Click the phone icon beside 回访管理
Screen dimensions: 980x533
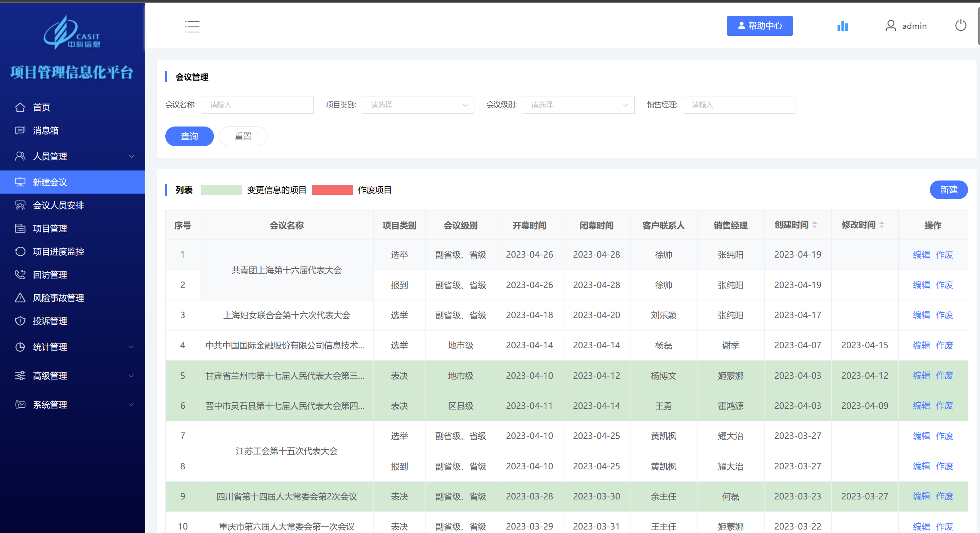point(20,275)
